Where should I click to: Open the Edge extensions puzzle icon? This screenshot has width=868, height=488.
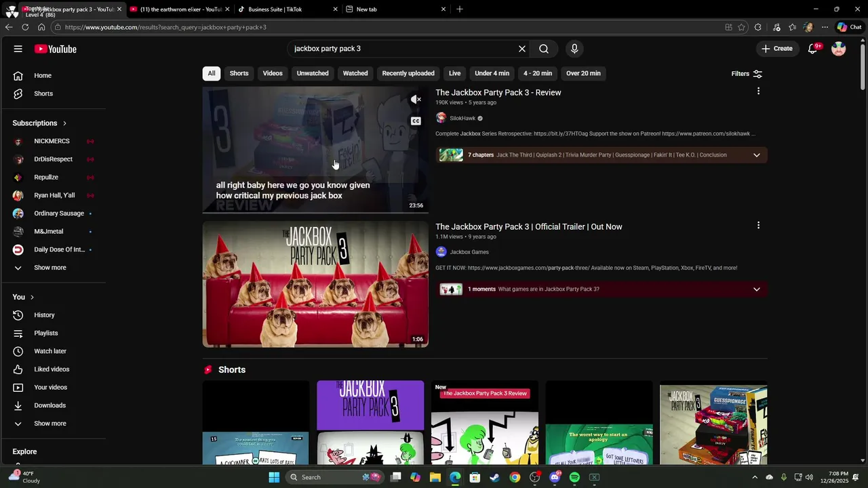pyautogui.click(x=758, y=27)
